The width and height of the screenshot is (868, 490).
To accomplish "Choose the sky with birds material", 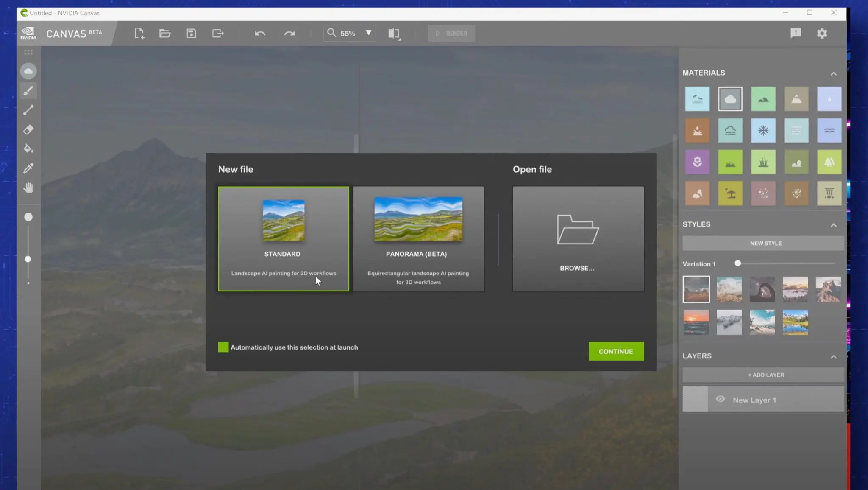I will (697, 99).
